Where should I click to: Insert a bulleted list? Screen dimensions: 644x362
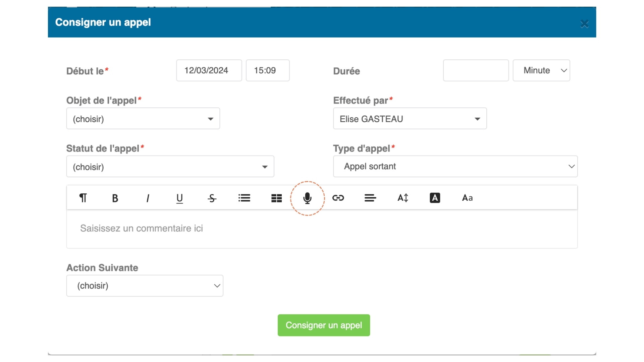pyautogui.click(x=244, y=198)
